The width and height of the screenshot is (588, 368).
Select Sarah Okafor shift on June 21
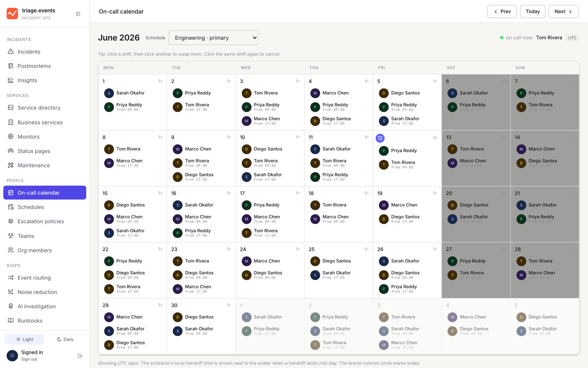[x=544, y=205]
